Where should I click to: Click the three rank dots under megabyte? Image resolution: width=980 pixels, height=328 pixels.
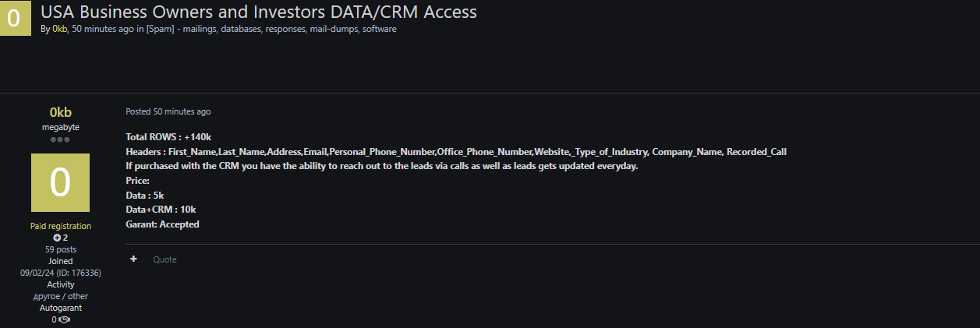[x=60, y=139]
